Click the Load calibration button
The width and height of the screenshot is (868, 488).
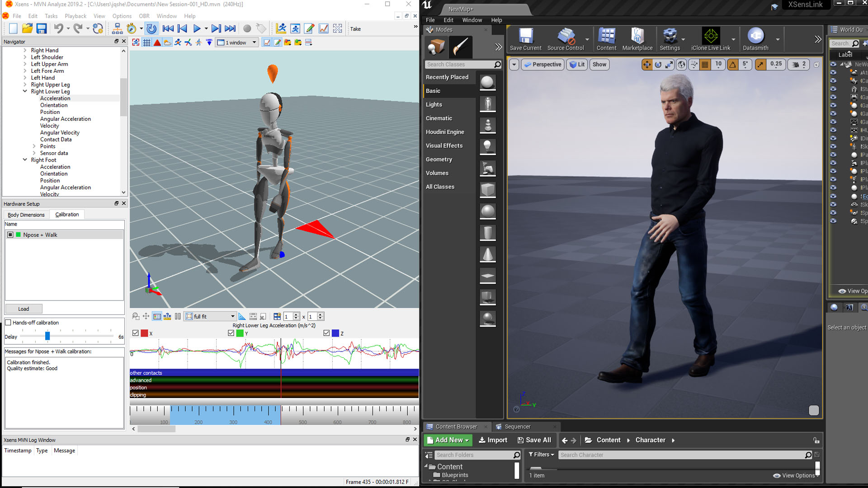click(x=24, y=309)
